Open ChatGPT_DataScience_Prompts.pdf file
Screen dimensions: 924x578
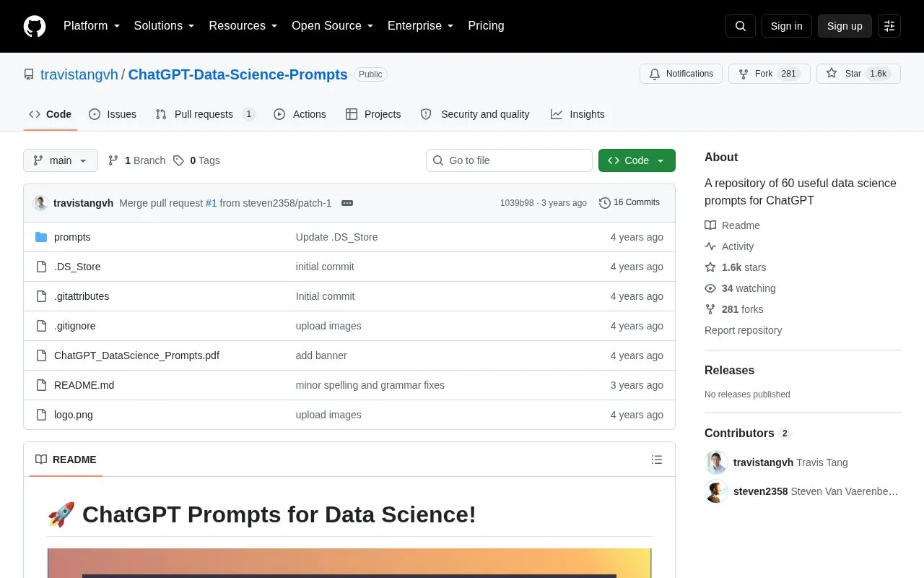click(136, 355)
